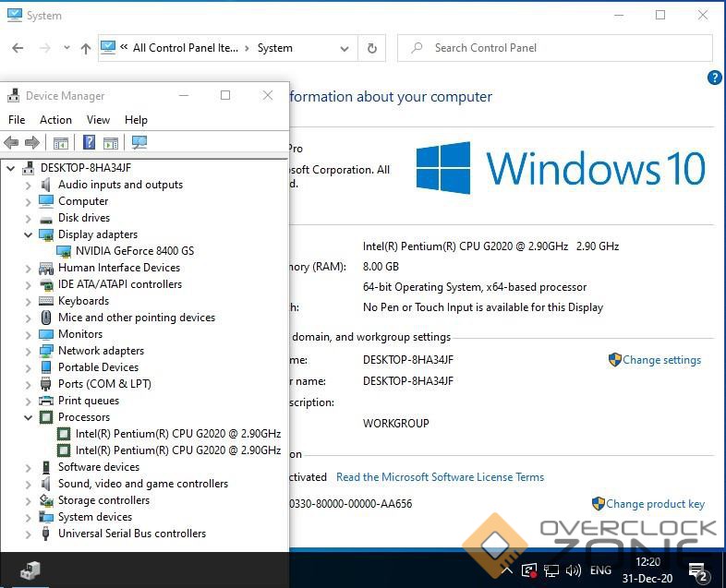Viewport: 726px width, 588px height.
Task: Open Read the Microsoft Software License Terms
Action: pyautogui.click(x=440, y=477)
